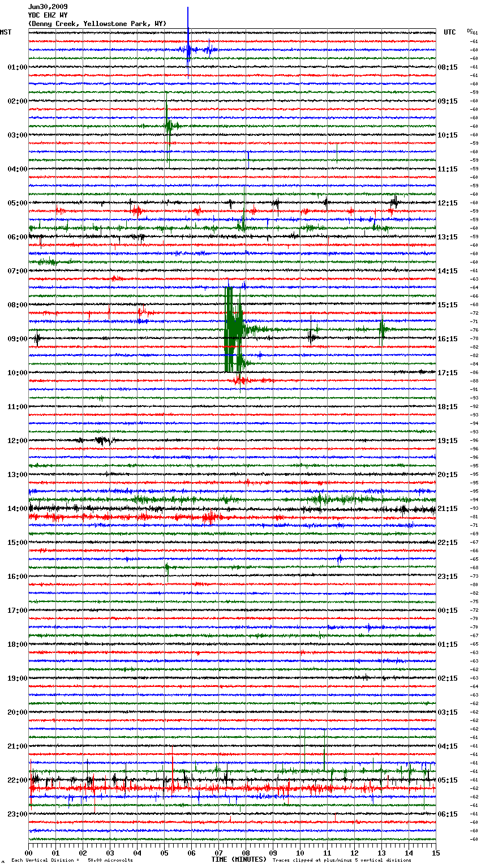Click the 21:15 UTC time label

pyautogui.click(x=448, y=509)
